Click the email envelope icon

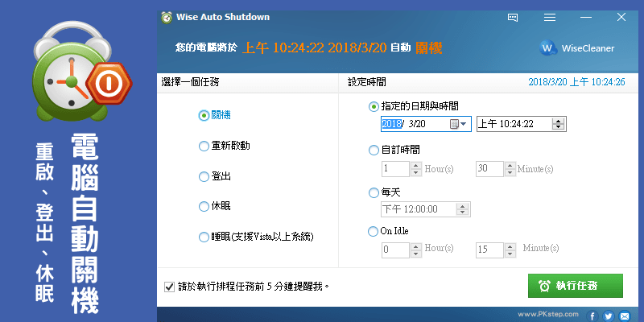pos(625,316)
